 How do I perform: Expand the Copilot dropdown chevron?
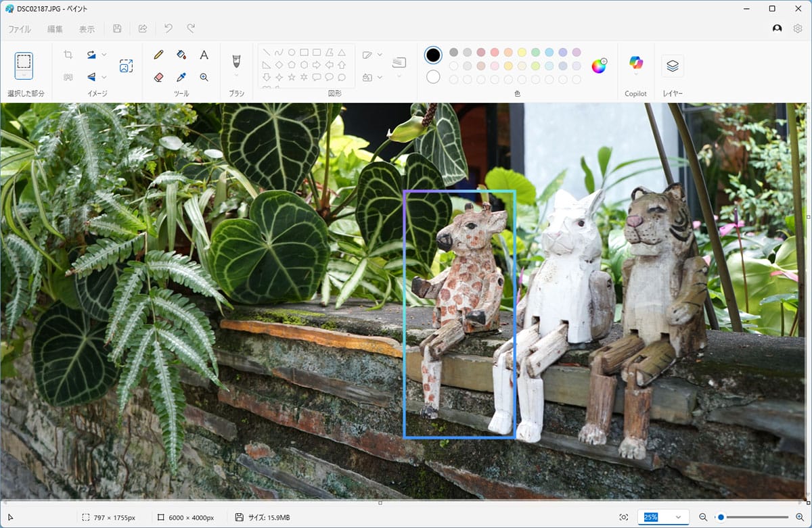click(636, 75)
